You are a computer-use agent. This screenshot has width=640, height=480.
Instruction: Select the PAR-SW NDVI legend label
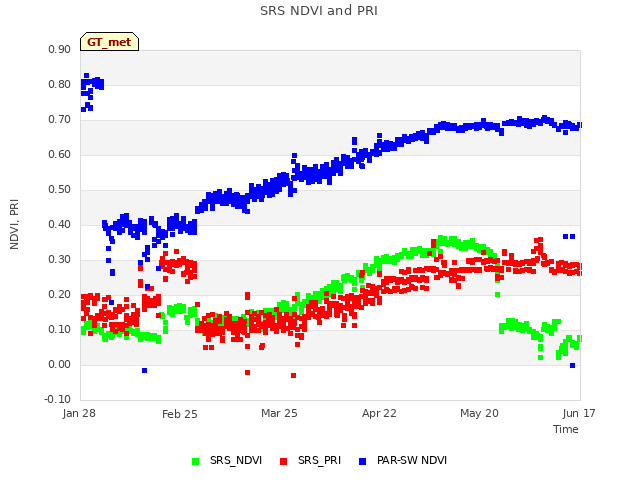click(411, 460)
